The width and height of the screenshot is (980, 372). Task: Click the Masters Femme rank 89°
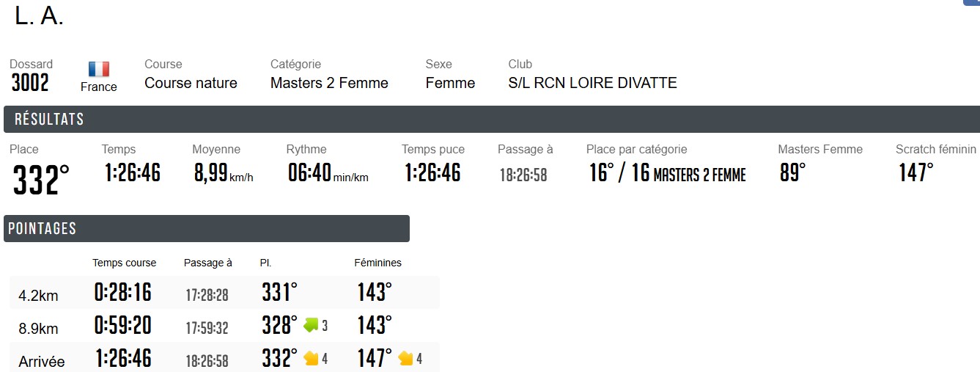[792, 173]
